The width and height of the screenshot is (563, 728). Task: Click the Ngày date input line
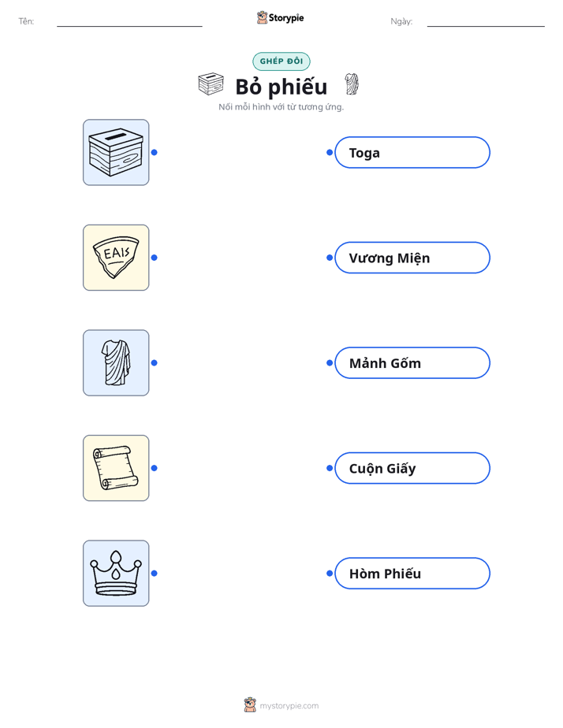tap(486, 22)
